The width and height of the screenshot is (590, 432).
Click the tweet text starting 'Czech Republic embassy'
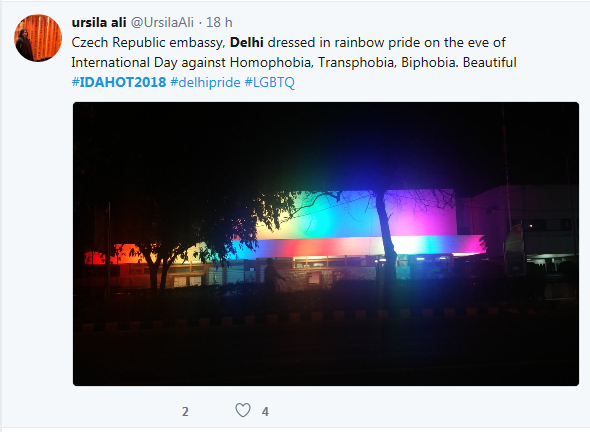pyautogui.click(x=294, y=52)
